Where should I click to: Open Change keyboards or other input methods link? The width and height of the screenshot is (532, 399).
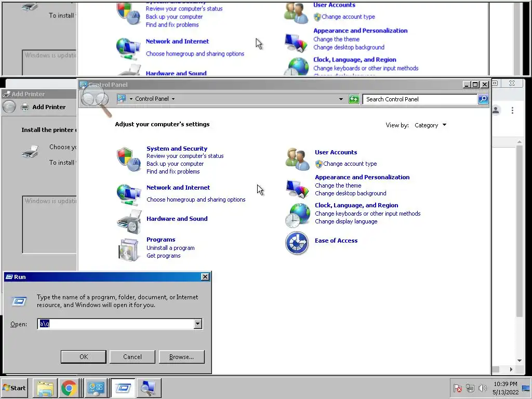pyautogui.click(x=367, y=214)
